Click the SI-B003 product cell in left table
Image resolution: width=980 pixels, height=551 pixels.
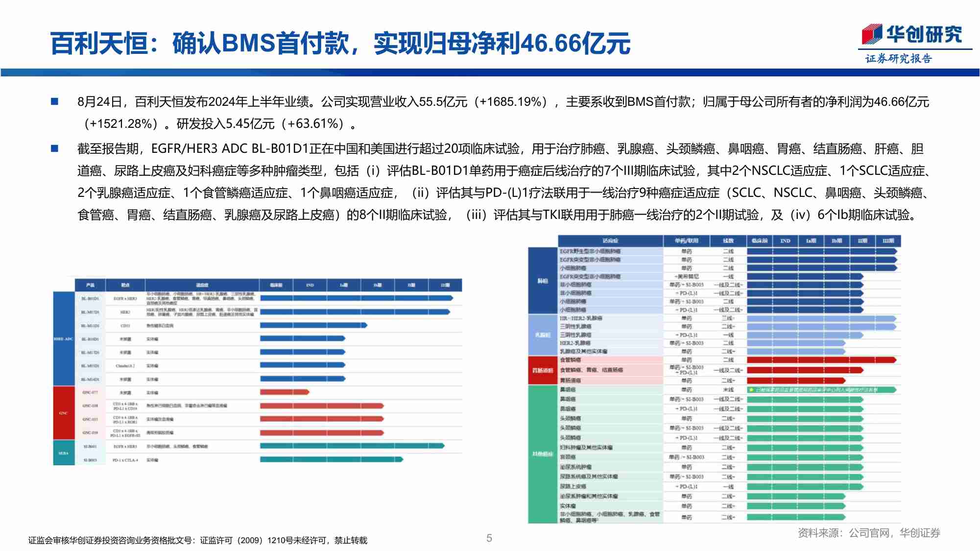(90, 460)
